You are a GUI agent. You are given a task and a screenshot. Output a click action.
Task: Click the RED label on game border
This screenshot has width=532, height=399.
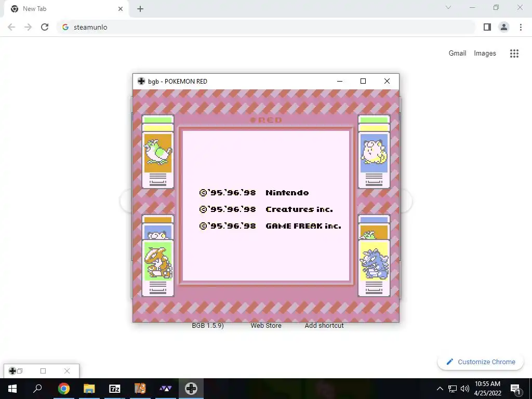[266, 120]
